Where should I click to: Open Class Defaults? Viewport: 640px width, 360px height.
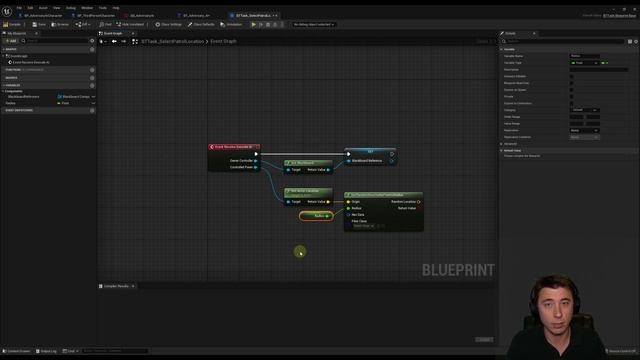201,24
